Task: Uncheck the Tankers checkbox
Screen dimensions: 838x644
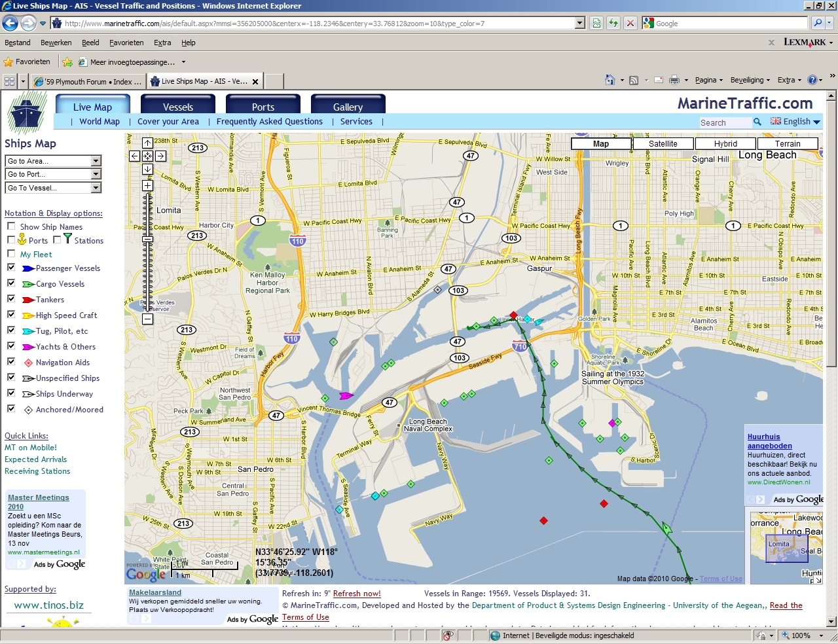Action: pyautogui.click(x=11, y=298)
